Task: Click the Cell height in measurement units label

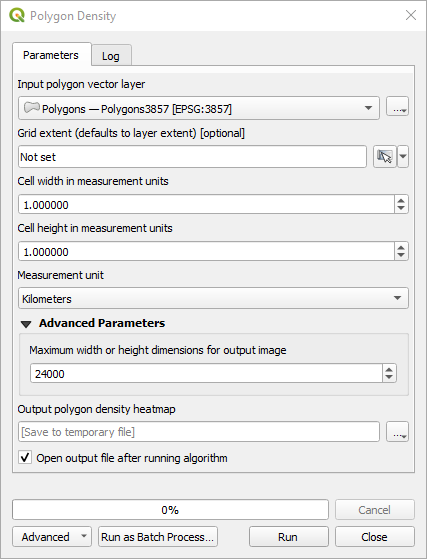Action: pyautogui.click(x=95, y=228)
